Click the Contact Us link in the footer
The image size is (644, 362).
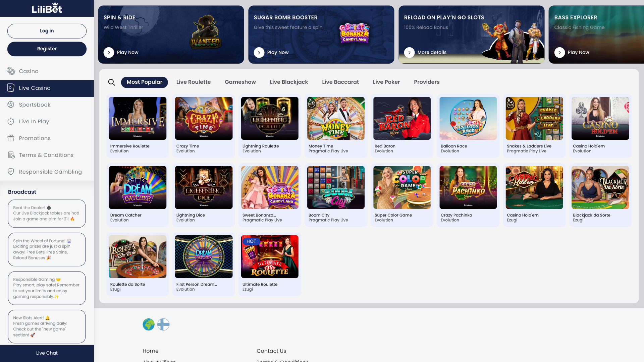click(271, 351)
